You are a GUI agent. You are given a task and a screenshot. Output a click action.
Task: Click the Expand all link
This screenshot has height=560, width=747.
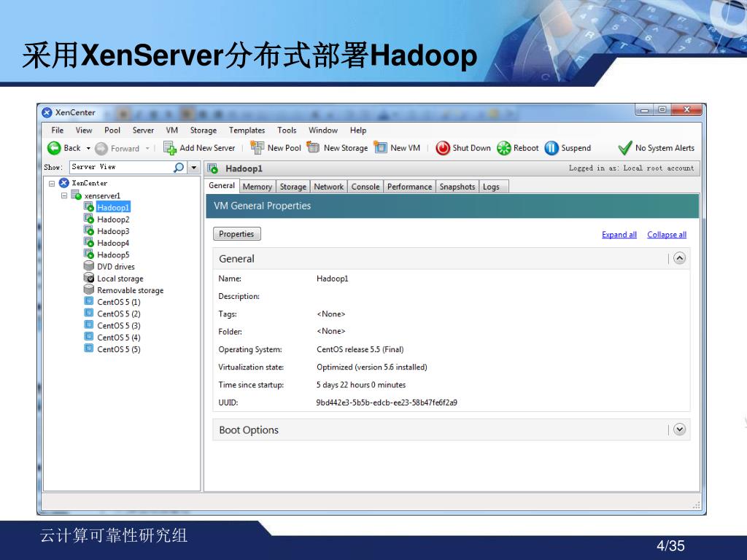tap(619, 235)
